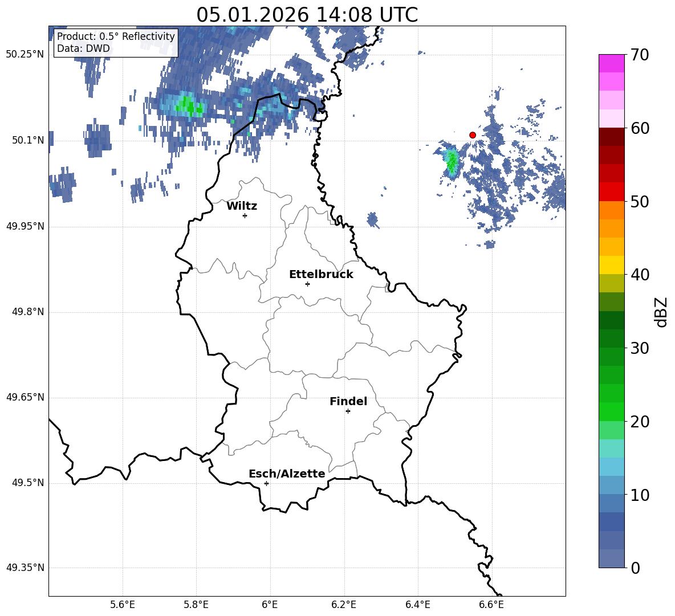This screenshot has height=616, width=675.
Task: Click the dBZ colorbar axis label
Action: tap(661, 312)
